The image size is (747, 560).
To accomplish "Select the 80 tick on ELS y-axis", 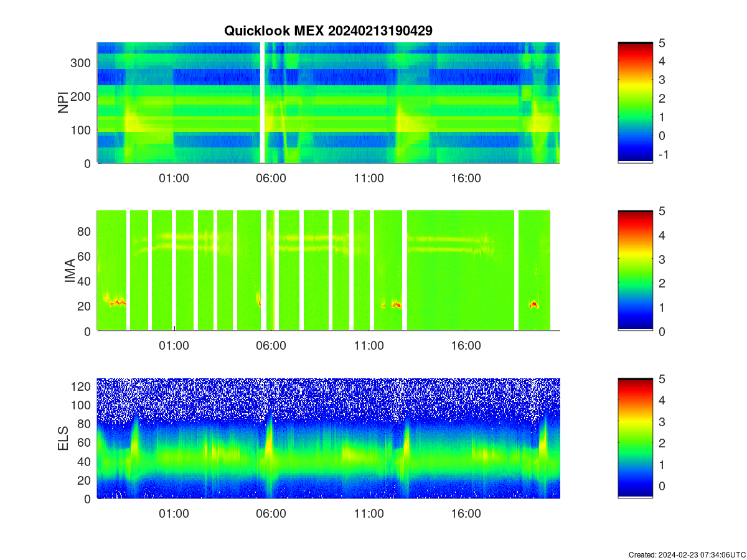I will coord(84,424).
